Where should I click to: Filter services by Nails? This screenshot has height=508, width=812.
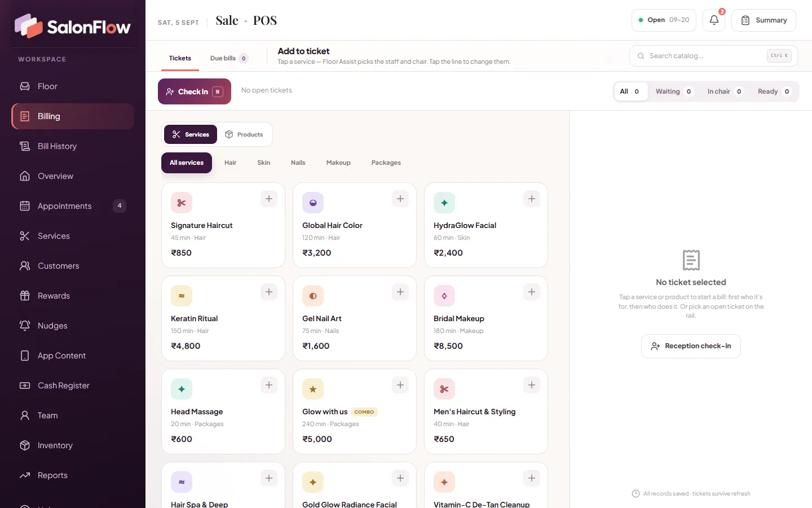[298, 163]
